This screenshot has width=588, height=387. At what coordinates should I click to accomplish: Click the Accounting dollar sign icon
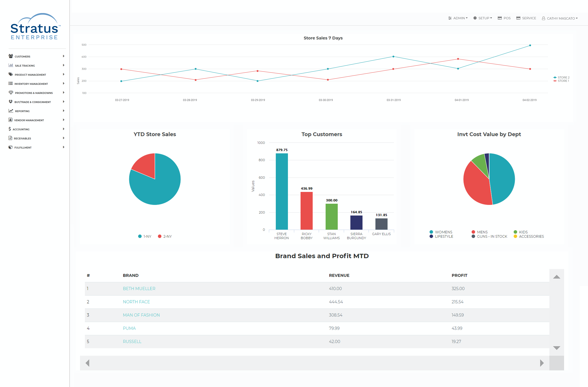[x=10, y=129]
